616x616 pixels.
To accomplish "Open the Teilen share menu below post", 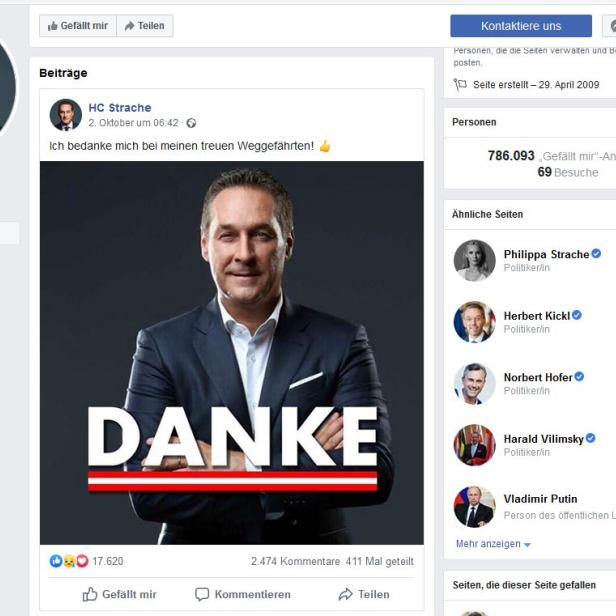I will (364, 594).
